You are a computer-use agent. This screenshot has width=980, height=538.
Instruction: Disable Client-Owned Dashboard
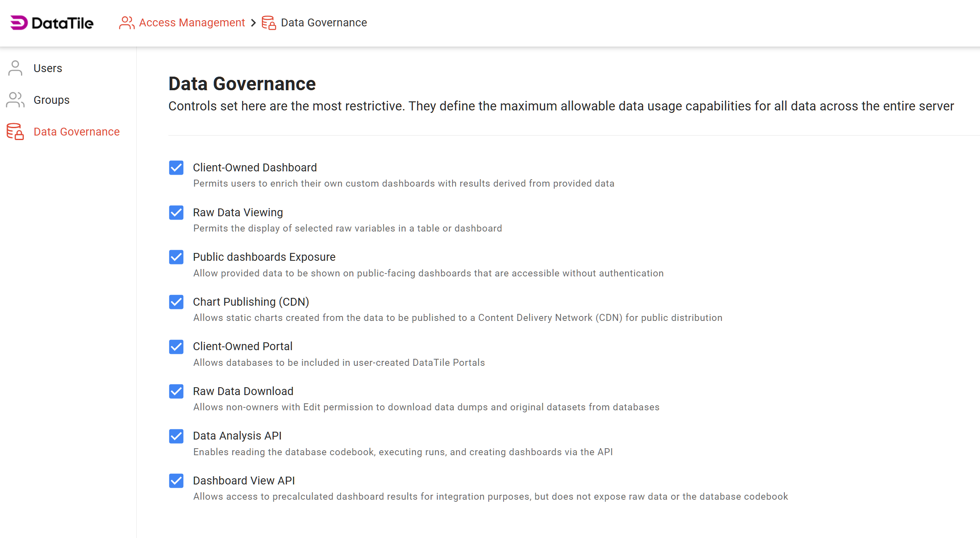click(x=176, y=168)
